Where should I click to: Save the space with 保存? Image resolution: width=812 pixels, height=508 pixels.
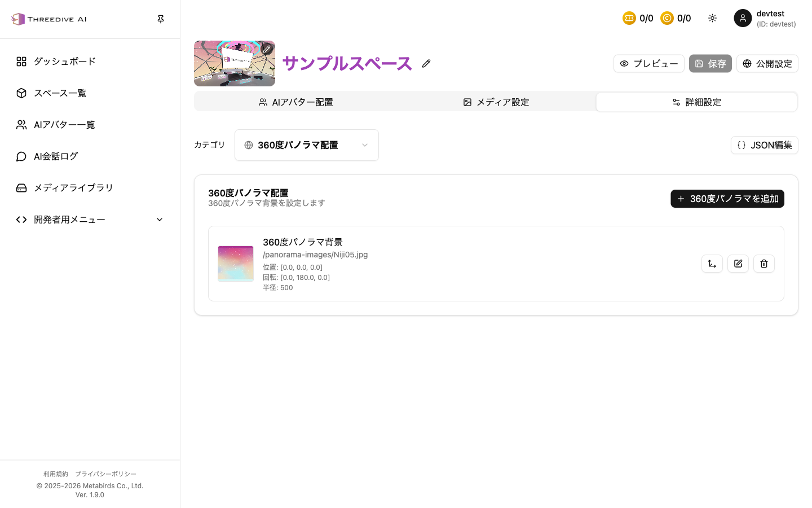(x=710, y=64)
